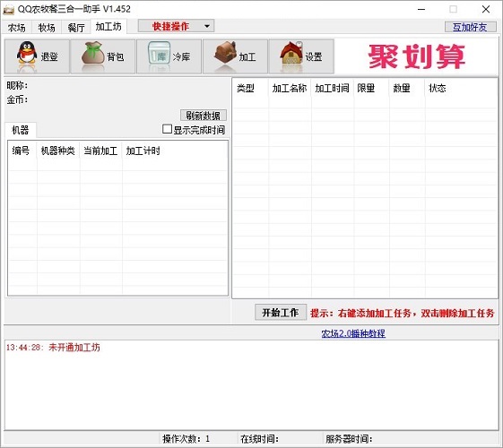Click the 操作次数 status bar entry
Viewport: 503px width, 448px height.
tap(186, 439)
